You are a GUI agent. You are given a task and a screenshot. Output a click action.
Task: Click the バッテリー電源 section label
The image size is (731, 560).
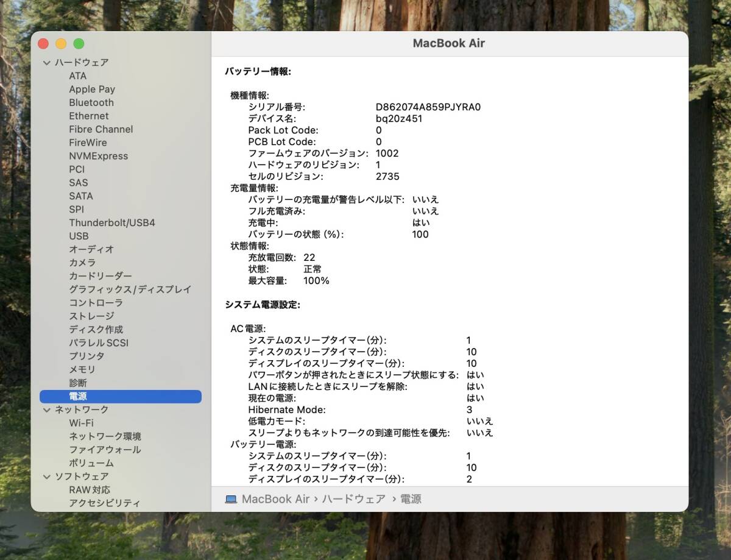263,445
